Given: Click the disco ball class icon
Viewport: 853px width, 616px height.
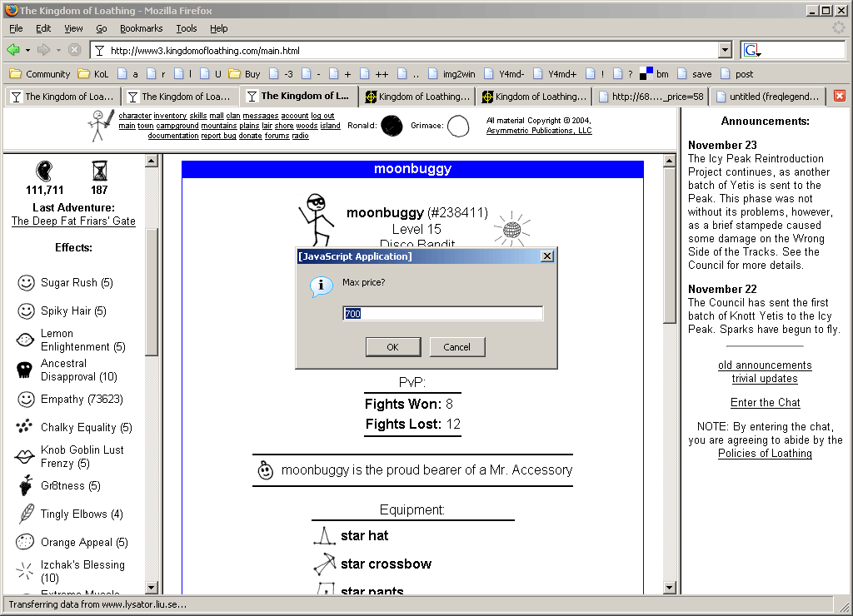Looking at the screenshot, I should [x=511, y=228].
